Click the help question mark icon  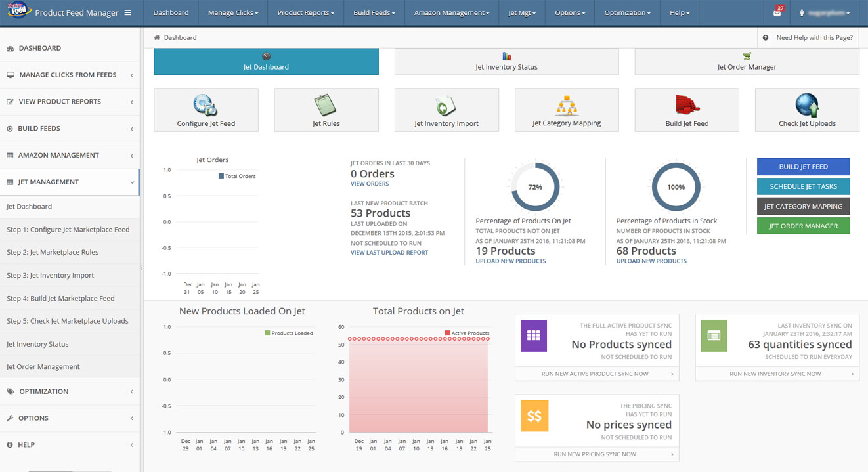coord(766,37)
